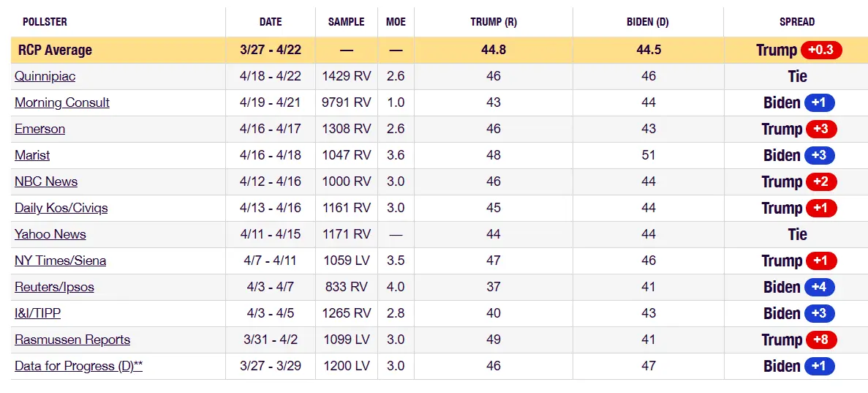Click the red +8 Rasmussen spread badge
The image size is (868, 393).
point(820,340)
